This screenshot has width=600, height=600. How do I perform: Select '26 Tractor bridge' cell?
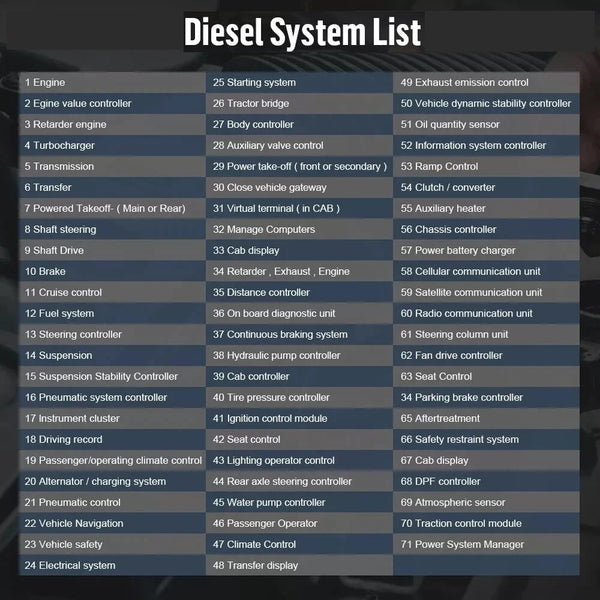click(299, 103)
